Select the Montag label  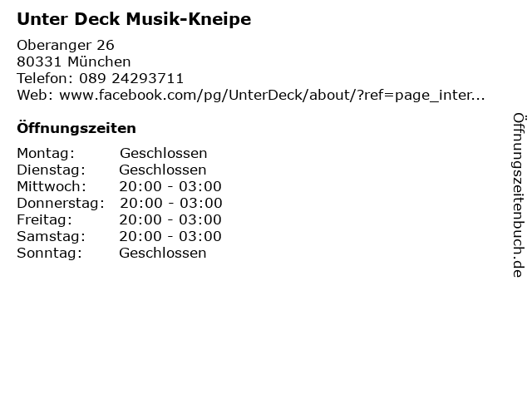point(46,154)
